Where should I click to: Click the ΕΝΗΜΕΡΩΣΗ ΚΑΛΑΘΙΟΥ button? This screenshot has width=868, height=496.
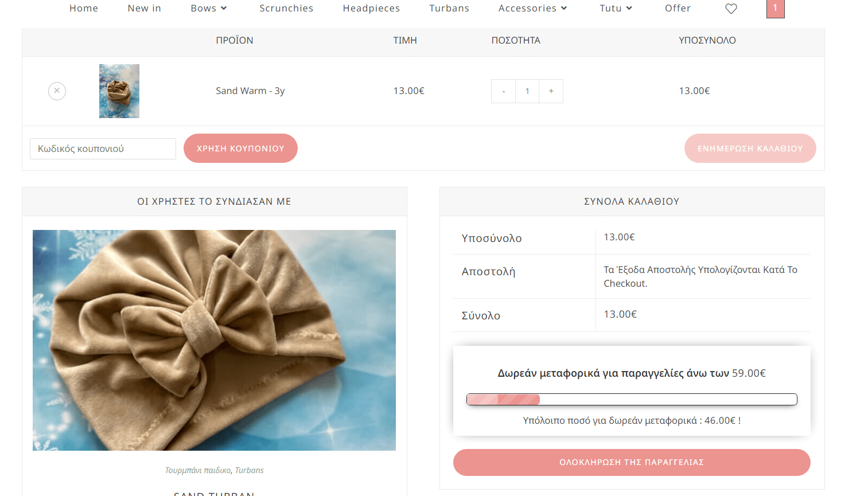tap(750, 148)
